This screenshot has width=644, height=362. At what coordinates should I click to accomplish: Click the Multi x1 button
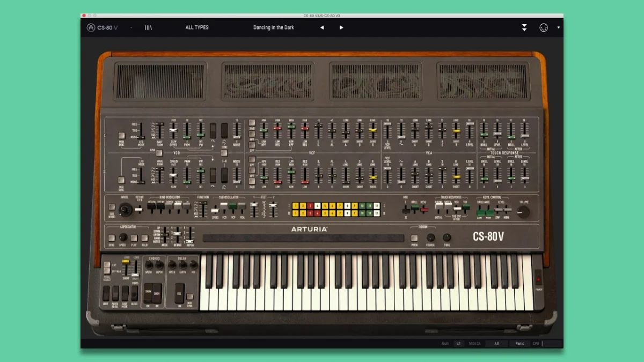(459, 343)
